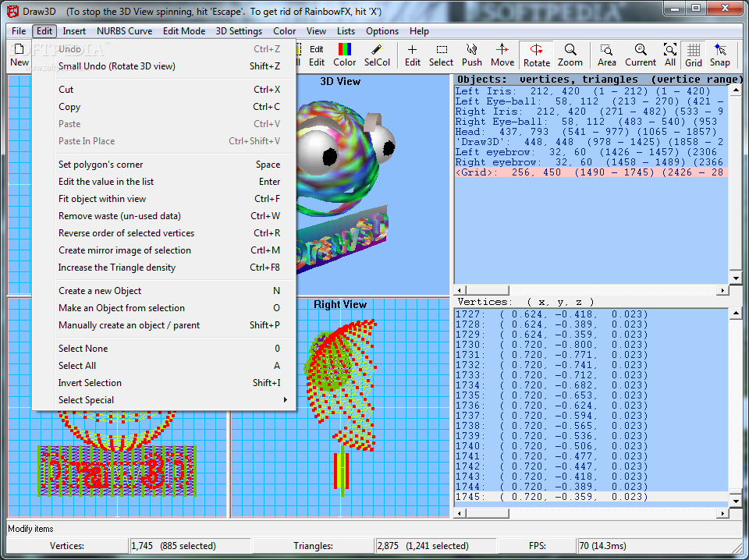Viewport: 749px width, 560px height.
Task: Pick the Push tool
Action: [x=471, y=55]
